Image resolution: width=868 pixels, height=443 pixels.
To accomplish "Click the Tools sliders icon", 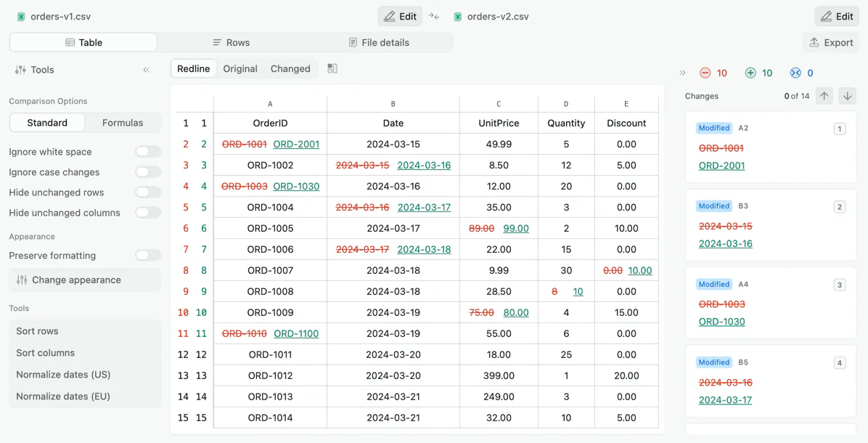I will 20,70.
